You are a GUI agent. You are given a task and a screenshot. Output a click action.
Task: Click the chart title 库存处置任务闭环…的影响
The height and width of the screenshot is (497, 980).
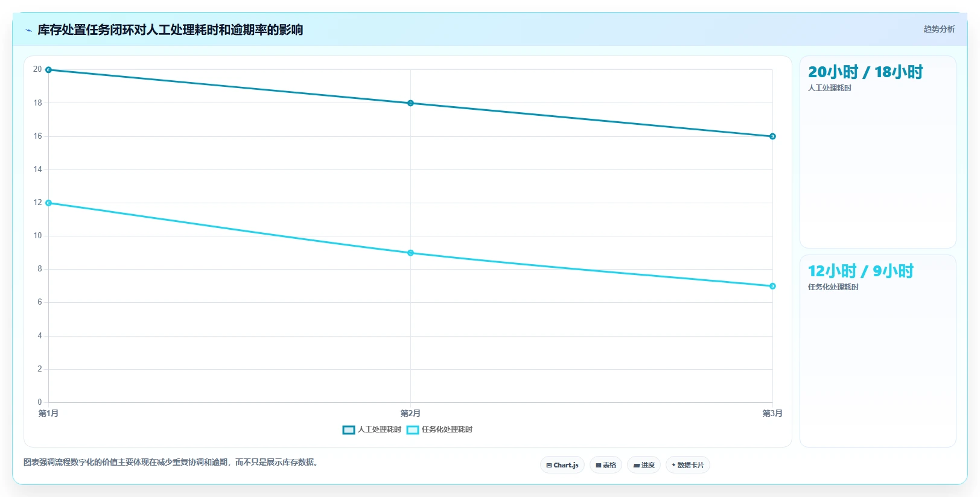170,30
